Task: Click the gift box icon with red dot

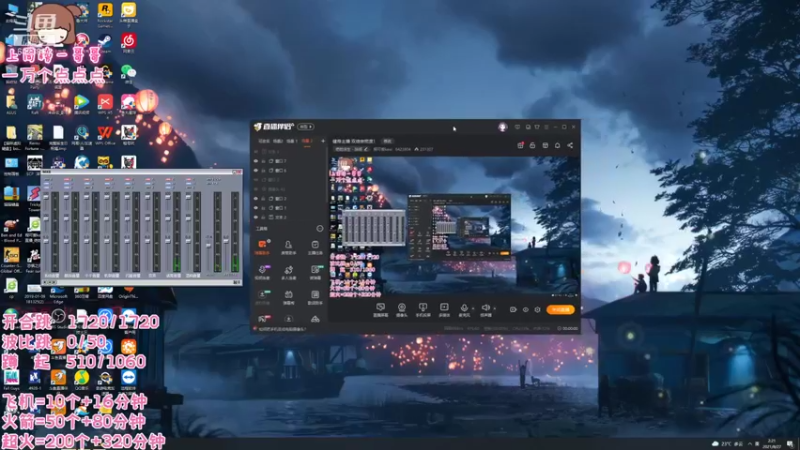Action: pos(520,145)
